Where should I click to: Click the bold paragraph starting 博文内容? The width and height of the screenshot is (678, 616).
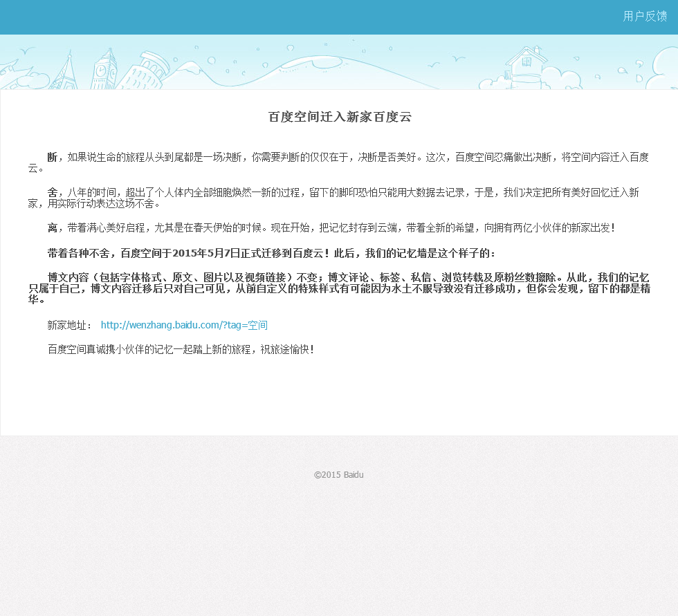(339, 288)
